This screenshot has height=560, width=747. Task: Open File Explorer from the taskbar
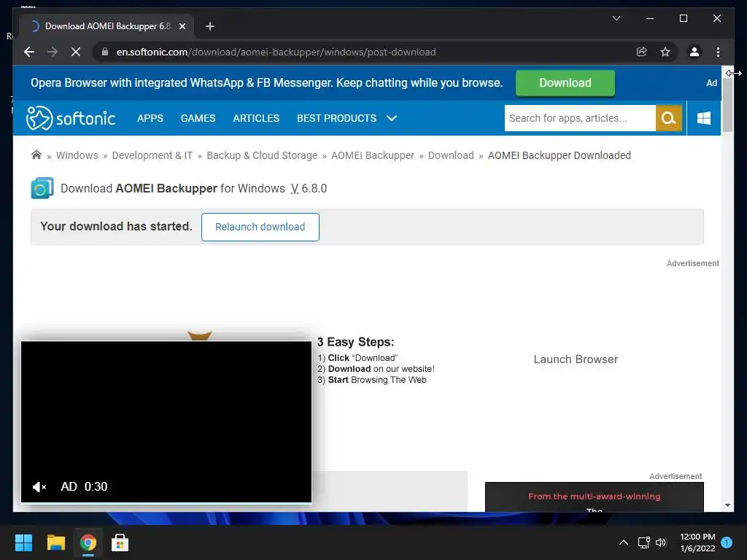pos(55,542)
